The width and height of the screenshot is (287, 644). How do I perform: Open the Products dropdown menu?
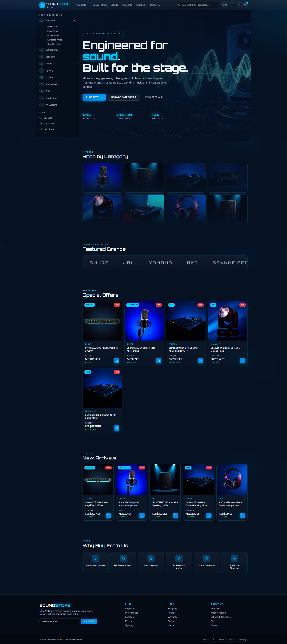(x=83, y=5)
